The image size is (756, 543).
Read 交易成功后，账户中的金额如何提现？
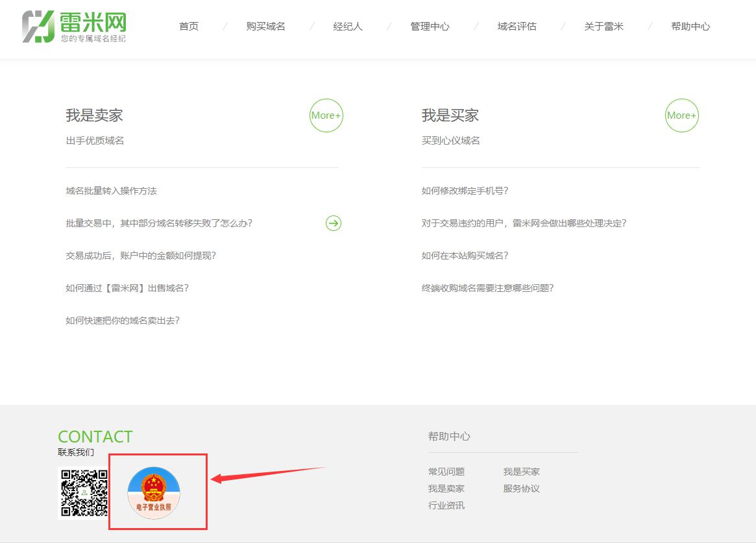141,256
